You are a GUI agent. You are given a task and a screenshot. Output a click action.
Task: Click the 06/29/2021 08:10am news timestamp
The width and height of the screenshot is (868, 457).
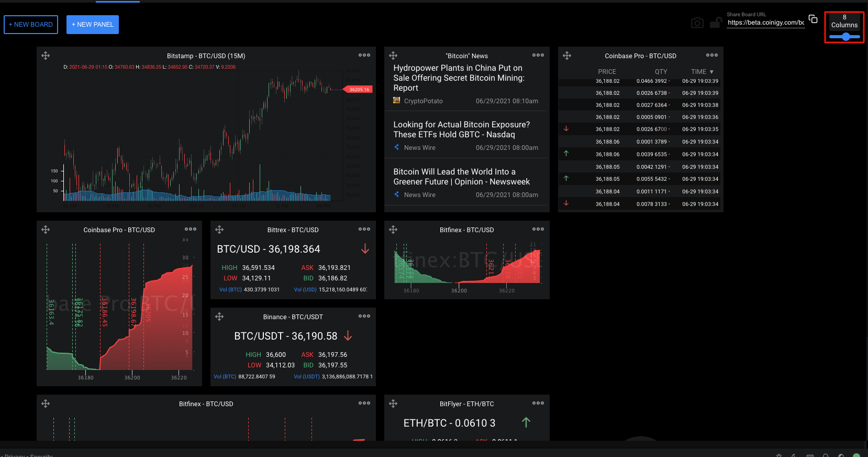507,101
